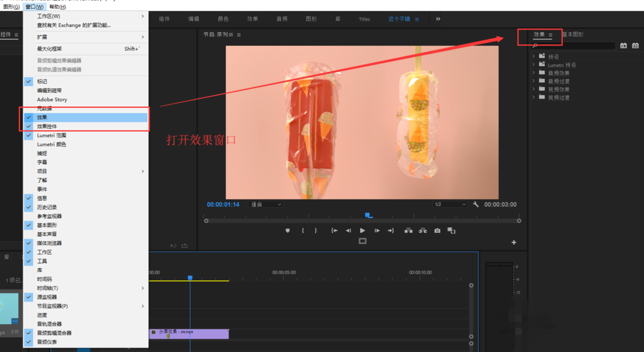Select the purple 04.mp4 timeline clip
Viewport: 644px width, 352px height.
coord(189,333)
